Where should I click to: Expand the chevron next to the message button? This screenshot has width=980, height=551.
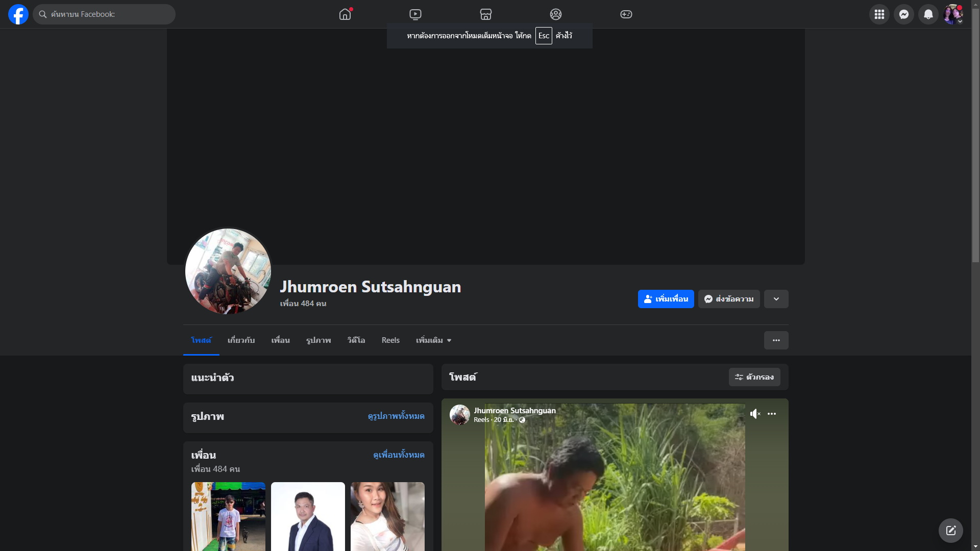click(x=776, y=299)
